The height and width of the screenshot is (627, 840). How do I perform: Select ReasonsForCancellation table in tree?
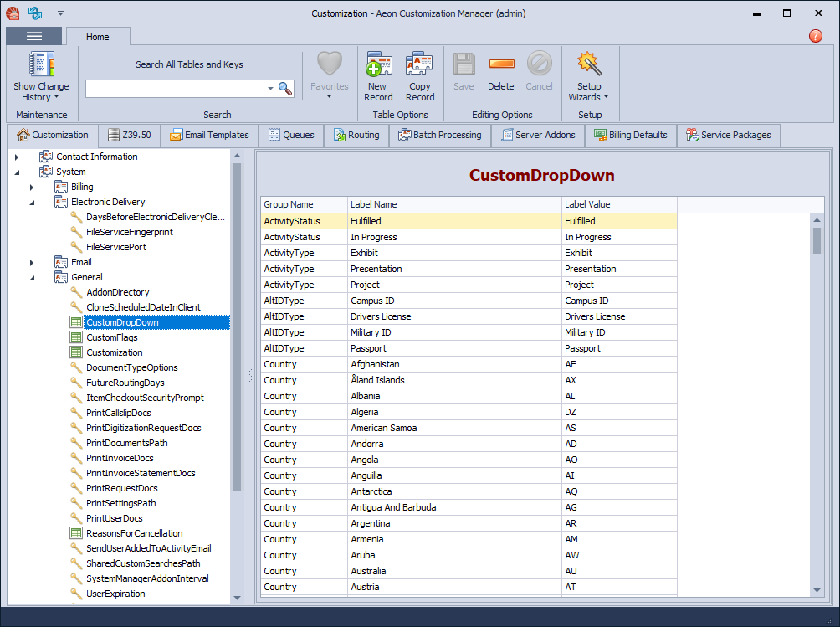tap(134, 533)
